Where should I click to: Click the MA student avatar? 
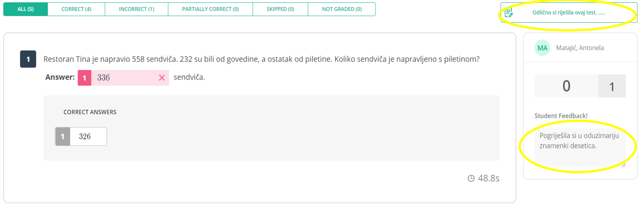pyautogui.click(x=542, y=48)
